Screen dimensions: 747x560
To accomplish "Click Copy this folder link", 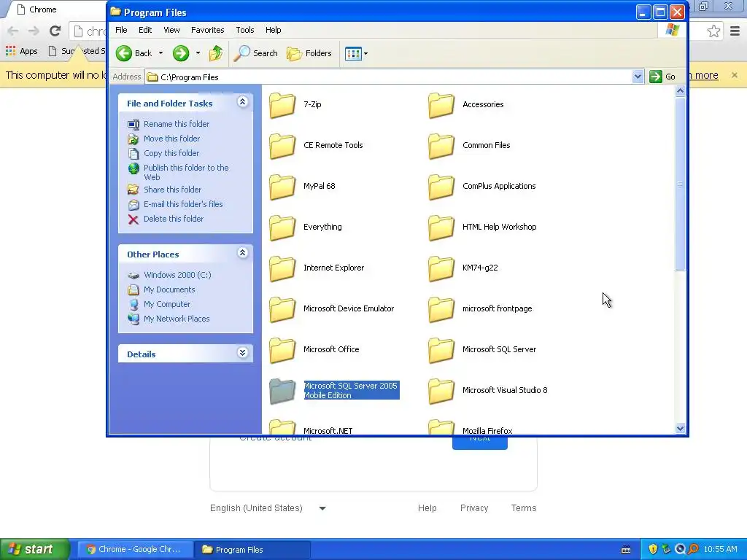I will click(171, 153).
